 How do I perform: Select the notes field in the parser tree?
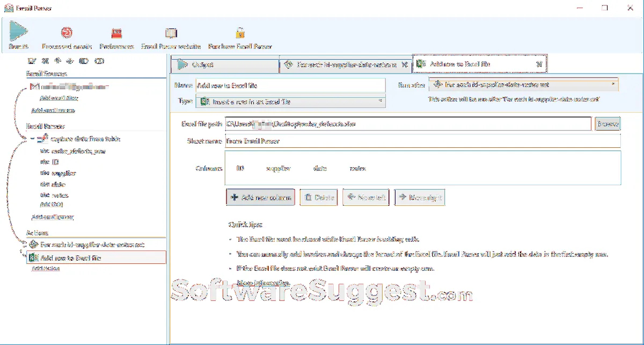tap(54, 195)
